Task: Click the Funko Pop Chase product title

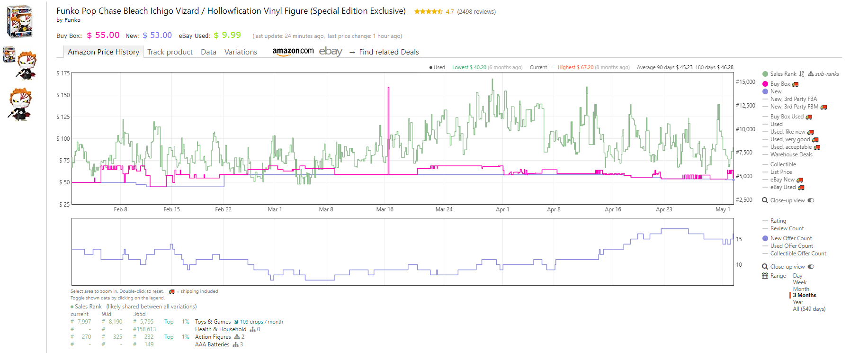Action: pyautogui.click(x=231, y=11)
